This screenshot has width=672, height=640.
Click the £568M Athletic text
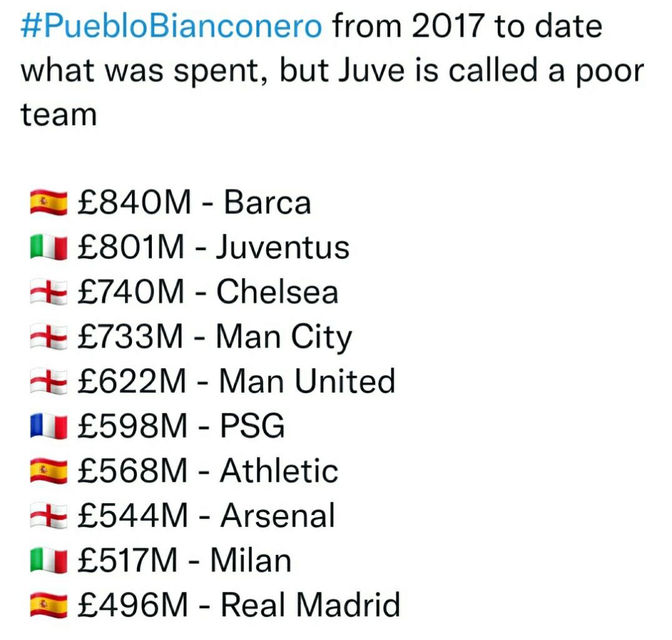(x=208, y=471)
